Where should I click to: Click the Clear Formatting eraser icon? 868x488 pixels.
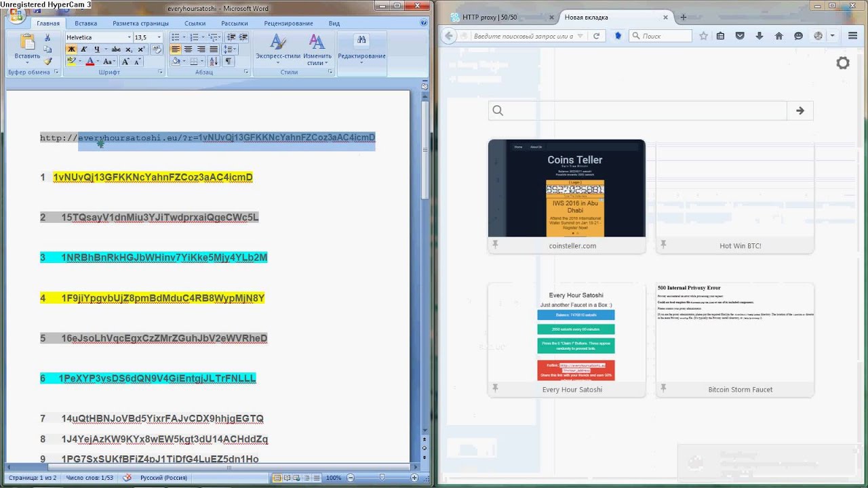click(157, 49)
